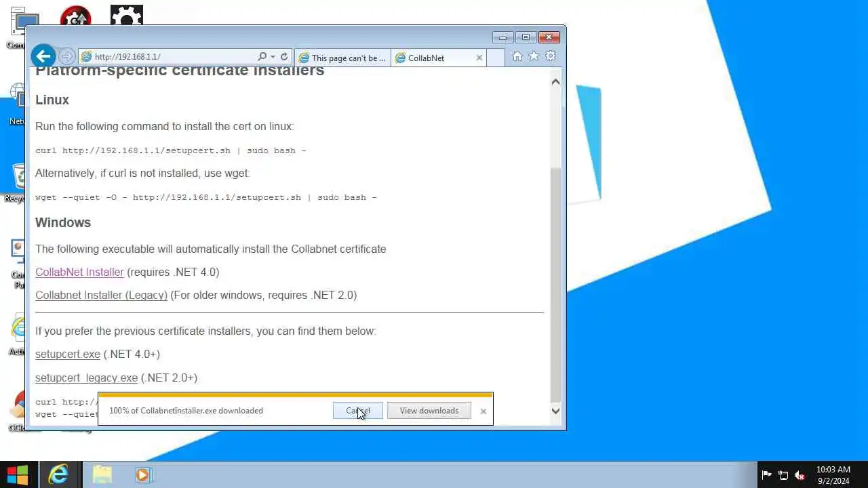
Task: Open the gear desktop icon behind the browser
Action: [x=127, y=16]
